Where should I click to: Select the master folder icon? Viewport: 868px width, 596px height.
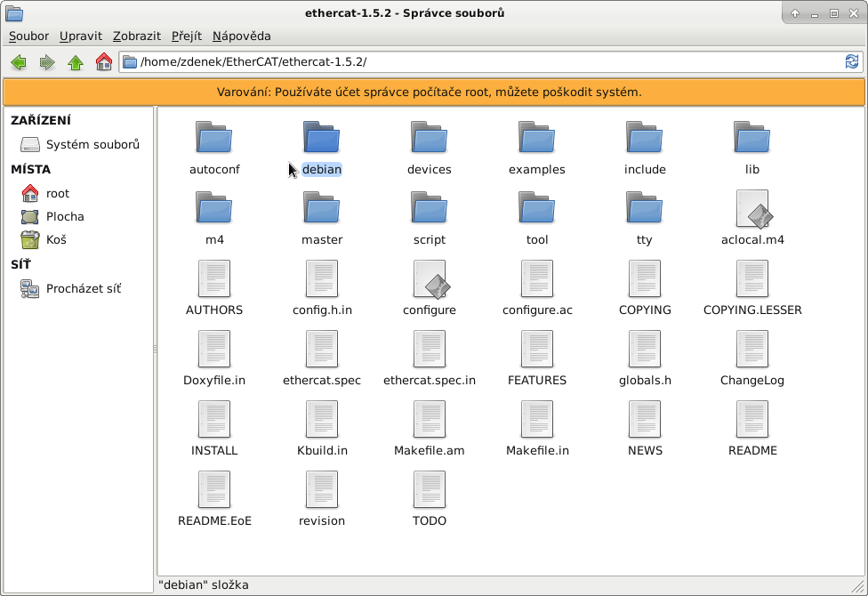pyautogui.click(x=321, y=209)
